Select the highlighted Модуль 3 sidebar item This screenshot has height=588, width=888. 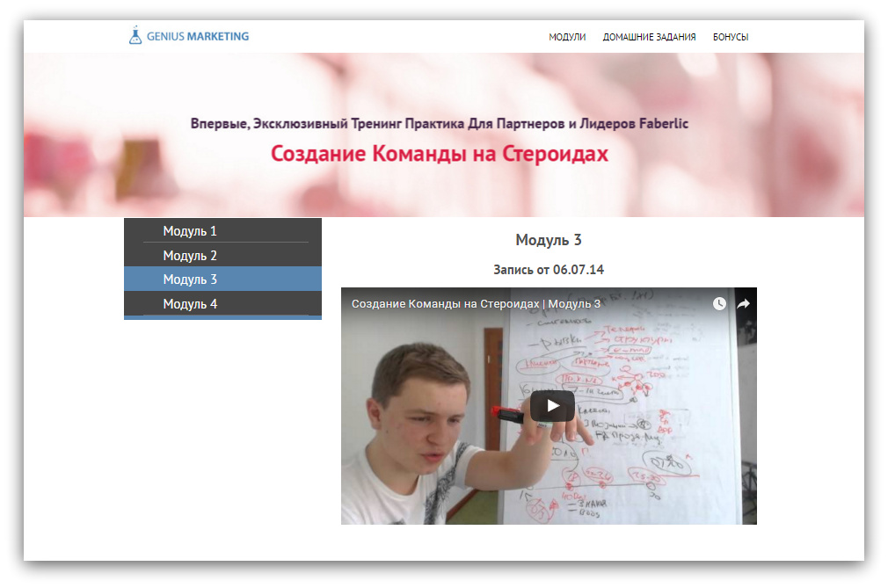[x=222, y=279]
